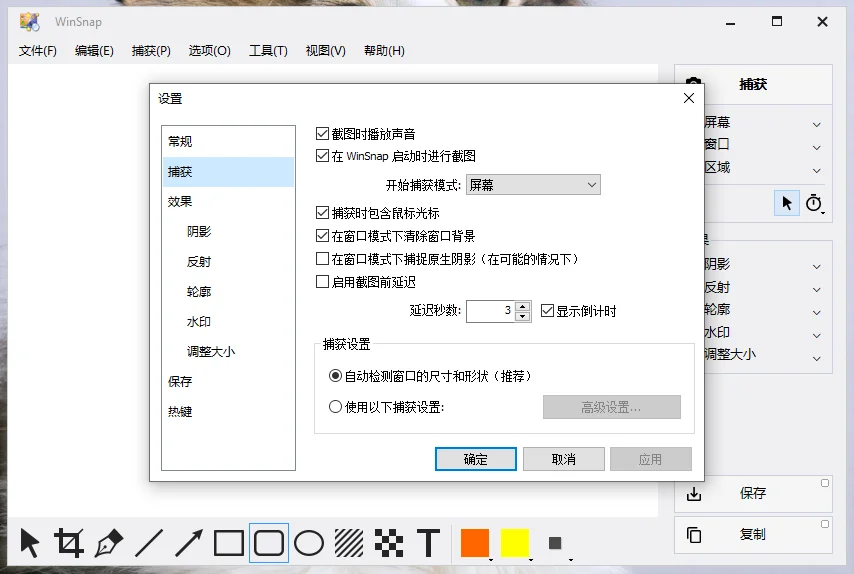Select 水印 in settings list
The image size is (854, 574).
click(228, 321)
